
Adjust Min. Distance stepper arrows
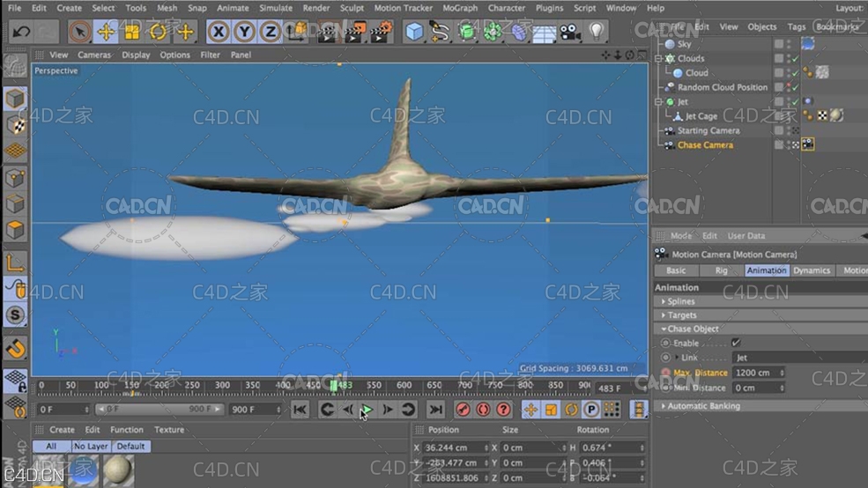coord(783,388)
